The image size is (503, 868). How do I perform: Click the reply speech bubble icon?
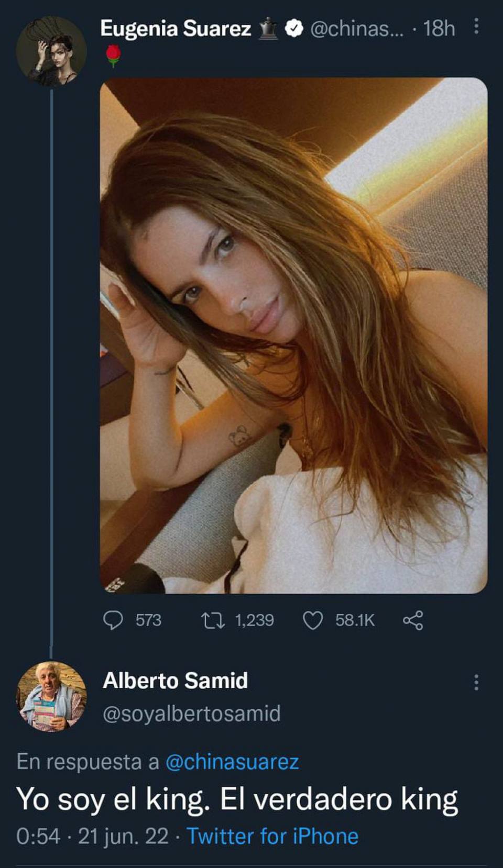113,620
